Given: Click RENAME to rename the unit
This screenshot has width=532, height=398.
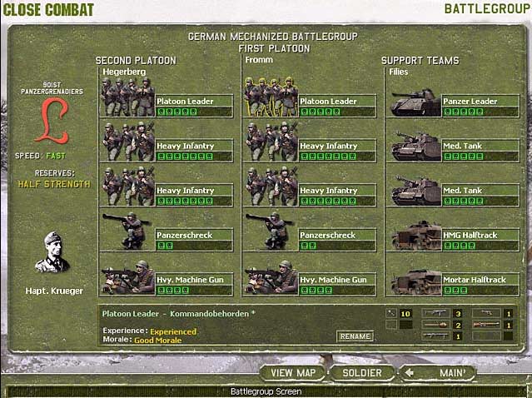Looking at the screenshot, I should pos(355,336).
